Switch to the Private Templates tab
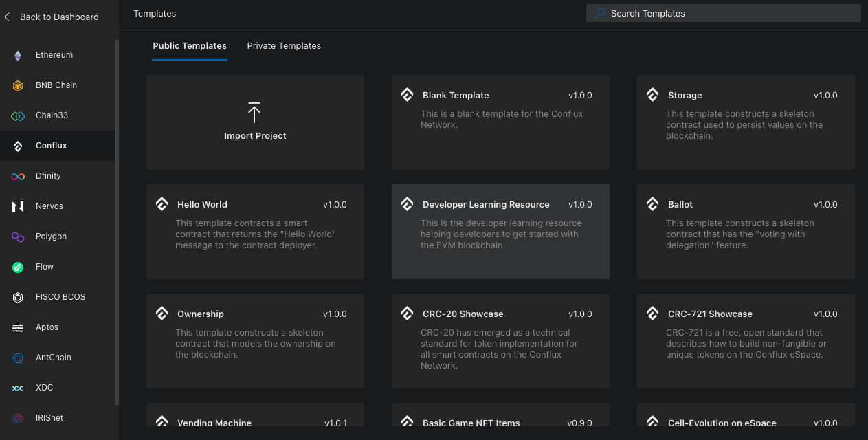Viewport: 868px width, 440px height. point(284,46)
